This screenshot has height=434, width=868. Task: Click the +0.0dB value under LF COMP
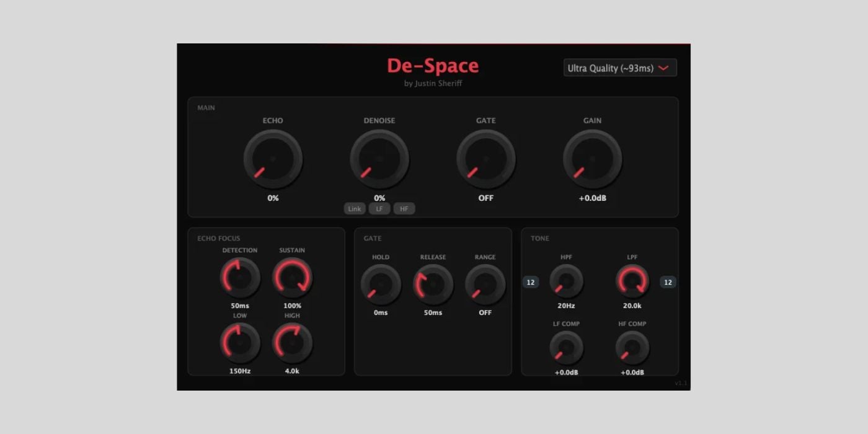[566, 372]
